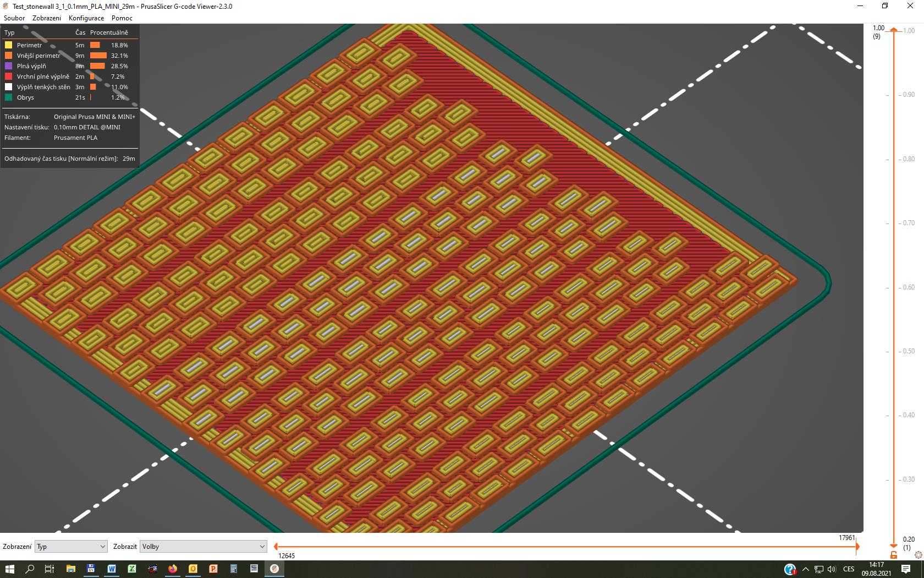Open Excel from the taskbar

point(132,569)
